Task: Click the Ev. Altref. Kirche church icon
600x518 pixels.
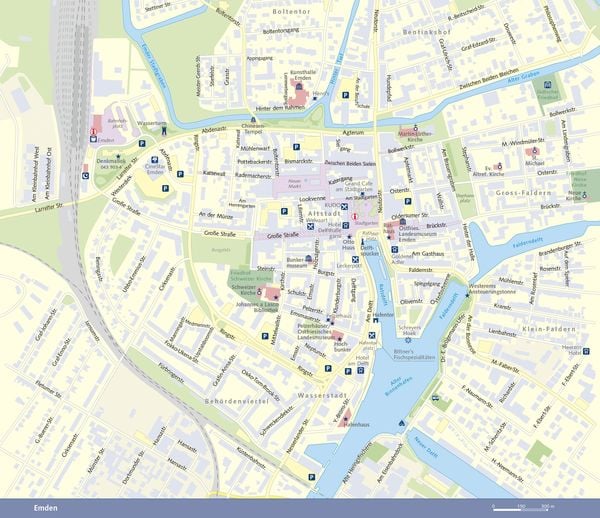Action: (x=499, y=166)
